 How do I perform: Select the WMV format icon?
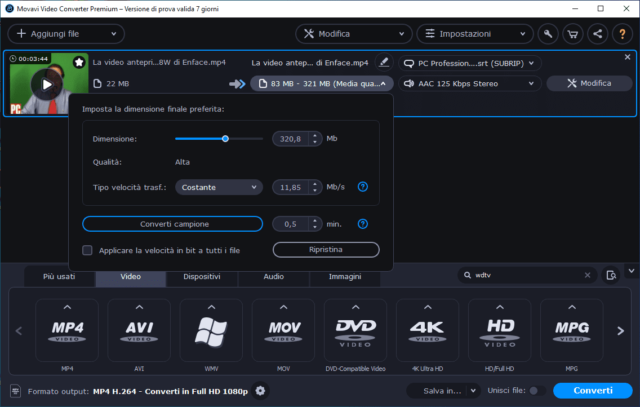click(210, 331)
